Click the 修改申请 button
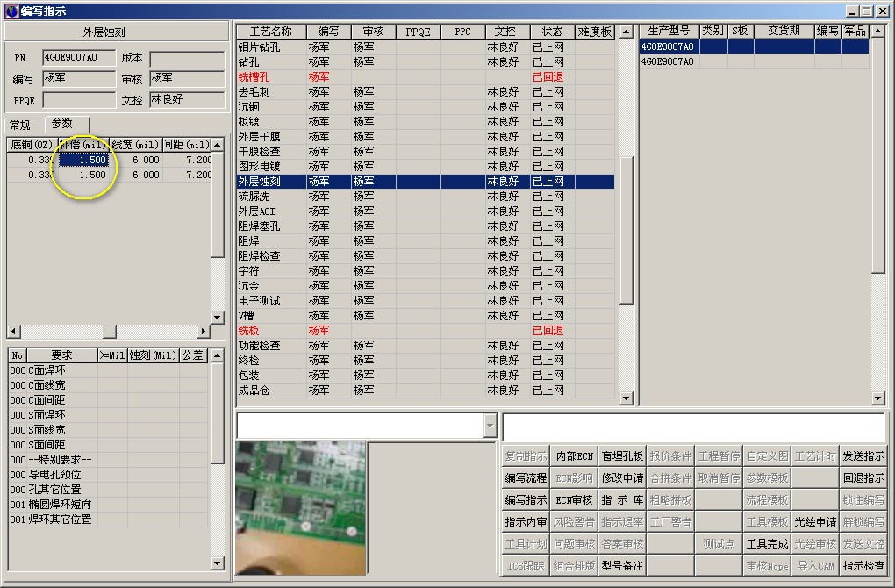Screen dimensions: 895x588 [622, 477]
